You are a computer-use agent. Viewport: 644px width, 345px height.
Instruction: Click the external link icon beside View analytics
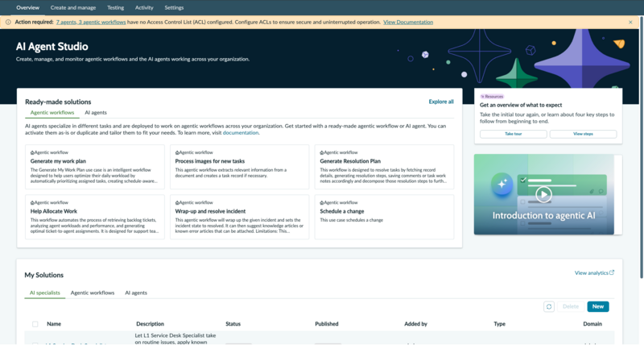612,272
